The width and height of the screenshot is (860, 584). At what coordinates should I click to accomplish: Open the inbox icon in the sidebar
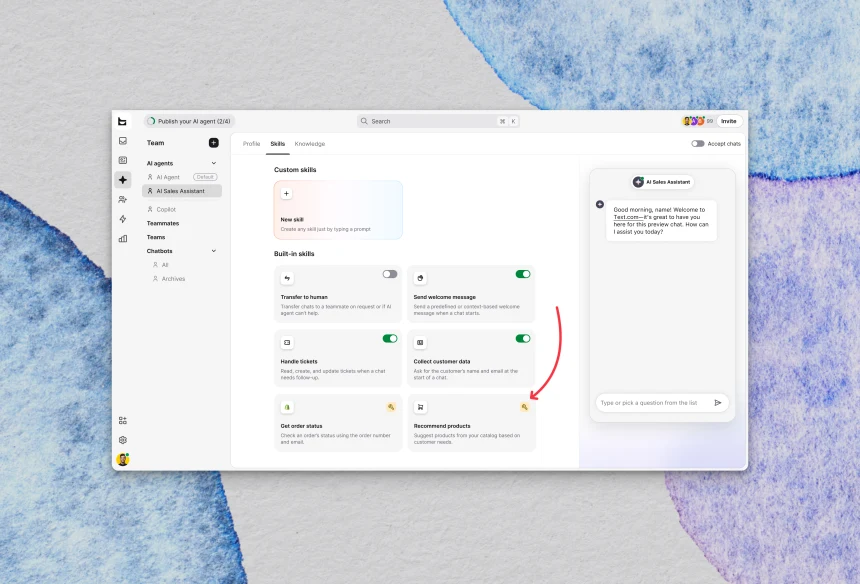[123, 141]
